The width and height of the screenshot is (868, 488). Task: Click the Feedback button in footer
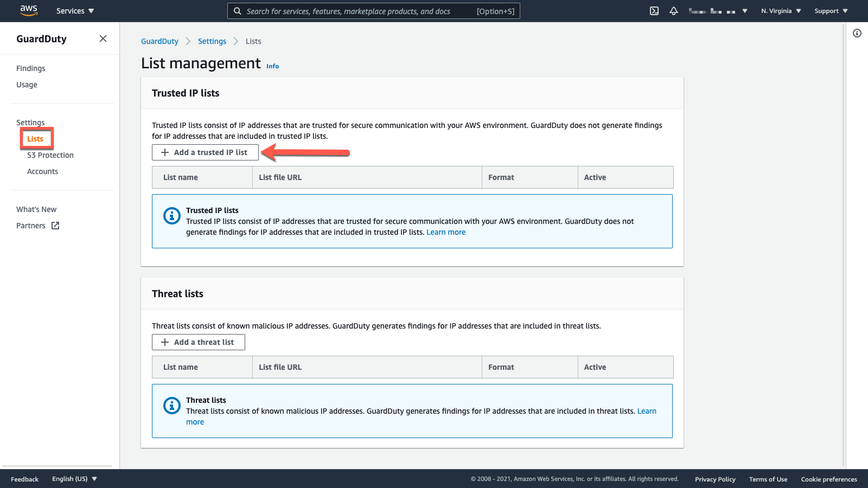click(25, 479)
